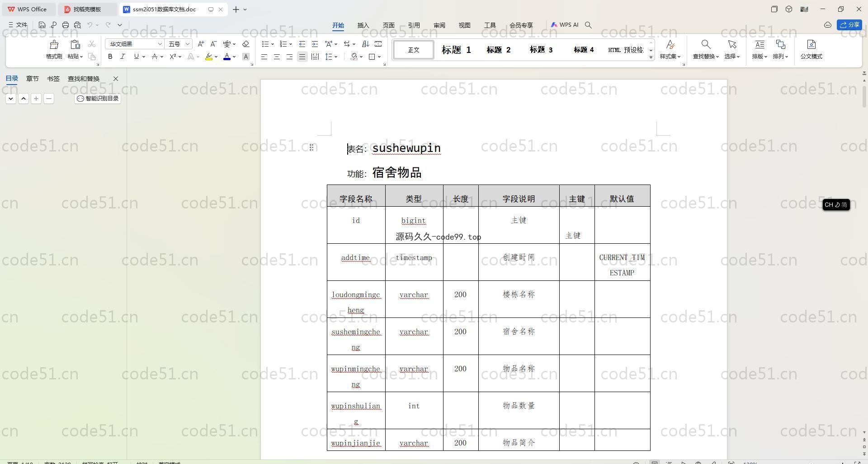Click the WPS AI button
Viewport: 868px width, 464px height.
tap(565, 25)
